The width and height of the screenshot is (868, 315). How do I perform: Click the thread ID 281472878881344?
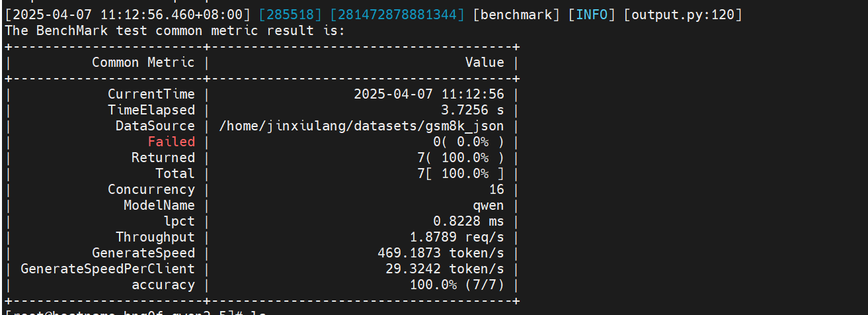[x=393, y=15]
